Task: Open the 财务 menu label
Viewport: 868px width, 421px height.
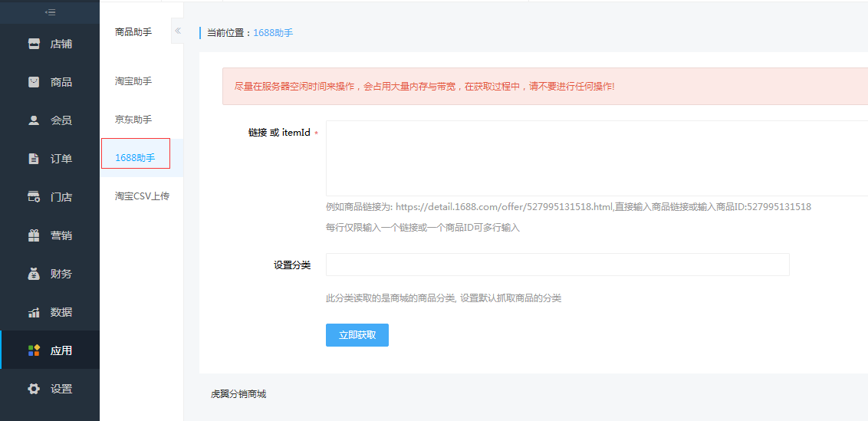Action: [61, 274]
